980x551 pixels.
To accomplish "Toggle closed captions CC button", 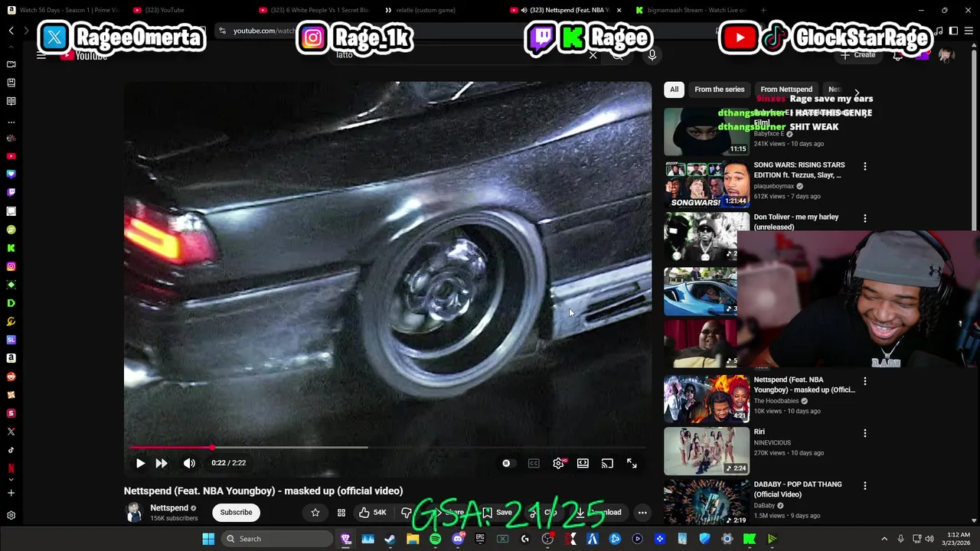I will [534, 463].
